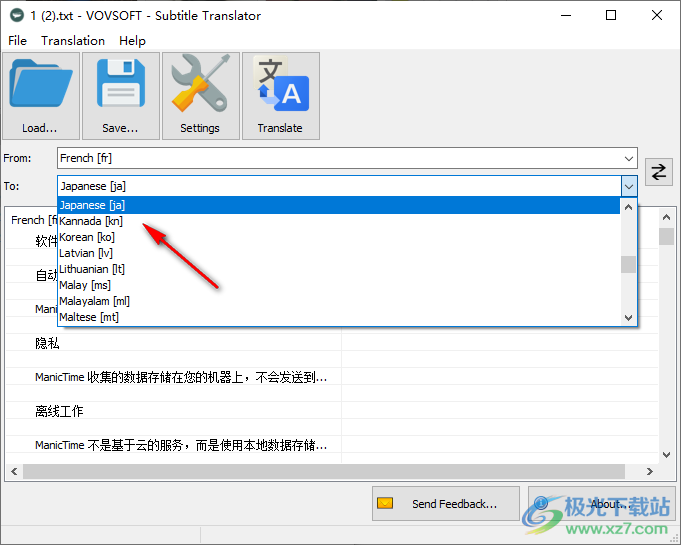Pick Malayalam [ml] from the list
Screen dimensions: 681x545
[339, 301]
